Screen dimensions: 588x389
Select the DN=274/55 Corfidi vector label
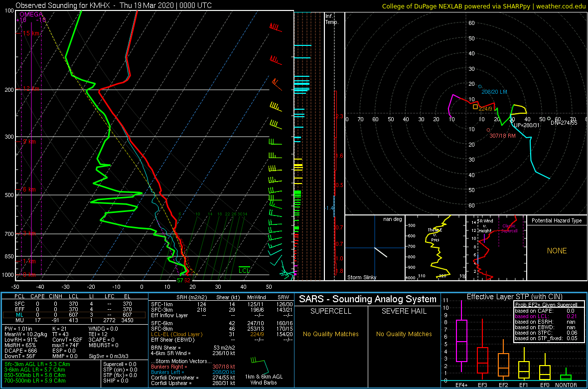[564, 123]
